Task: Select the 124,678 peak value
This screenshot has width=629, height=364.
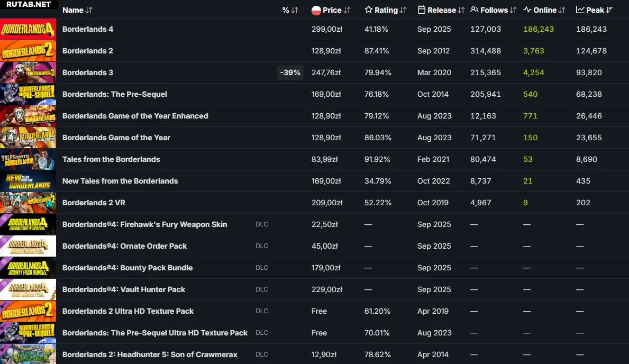Action: point(591,51)
